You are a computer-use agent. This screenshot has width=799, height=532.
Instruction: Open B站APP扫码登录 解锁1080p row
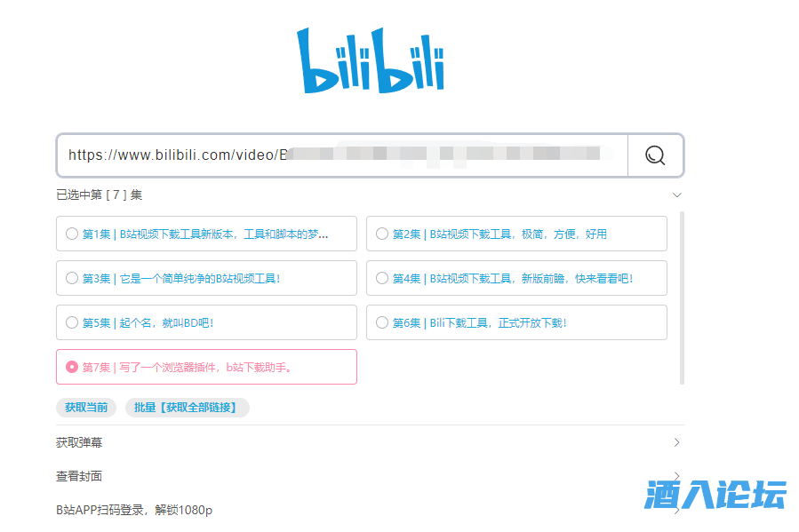(x=370, y=510)
